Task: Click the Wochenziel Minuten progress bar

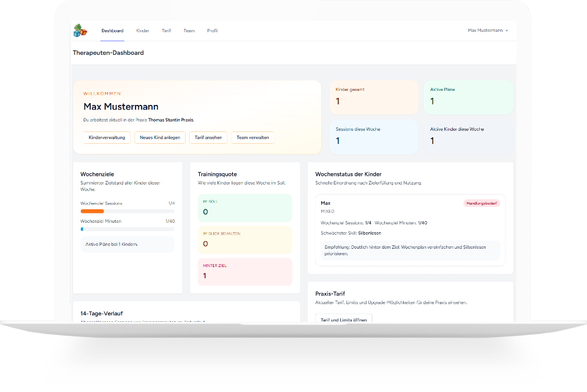Action: (x=127, y=229)
